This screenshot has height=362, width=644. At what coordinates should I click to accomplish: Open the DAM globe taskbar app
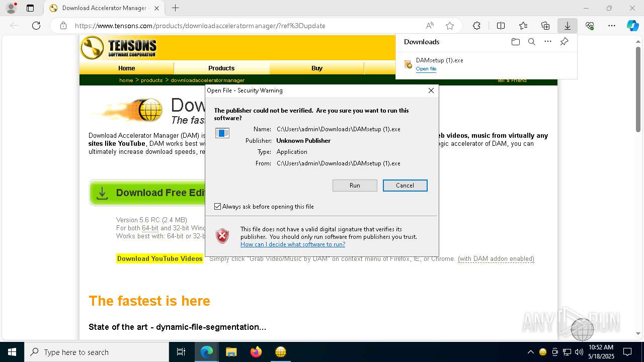281,352
